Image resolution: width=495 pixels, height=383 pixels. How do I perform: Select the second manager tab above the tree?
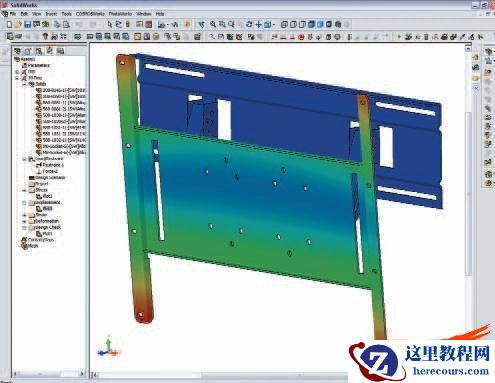tap(28, 51)
